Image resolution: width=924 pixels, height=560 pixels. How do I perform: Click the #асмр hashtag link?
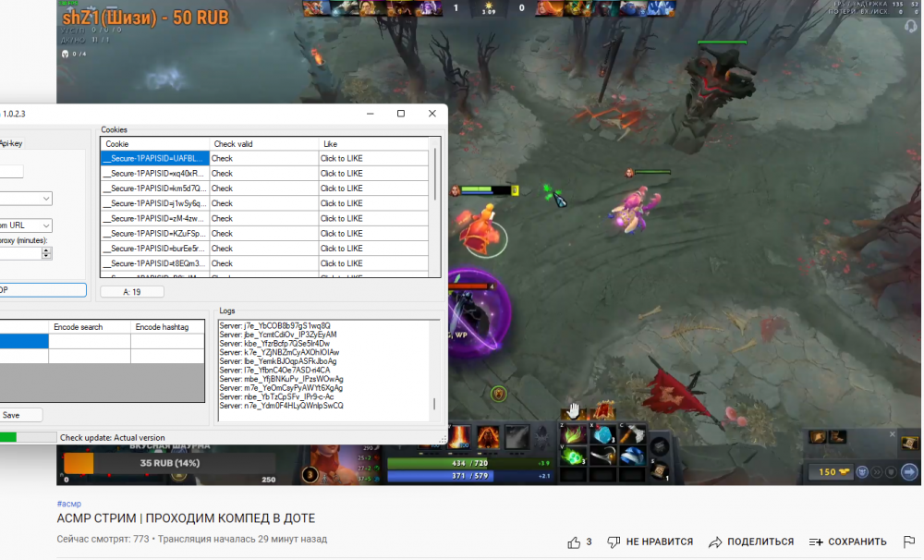[x=69, y=504]
